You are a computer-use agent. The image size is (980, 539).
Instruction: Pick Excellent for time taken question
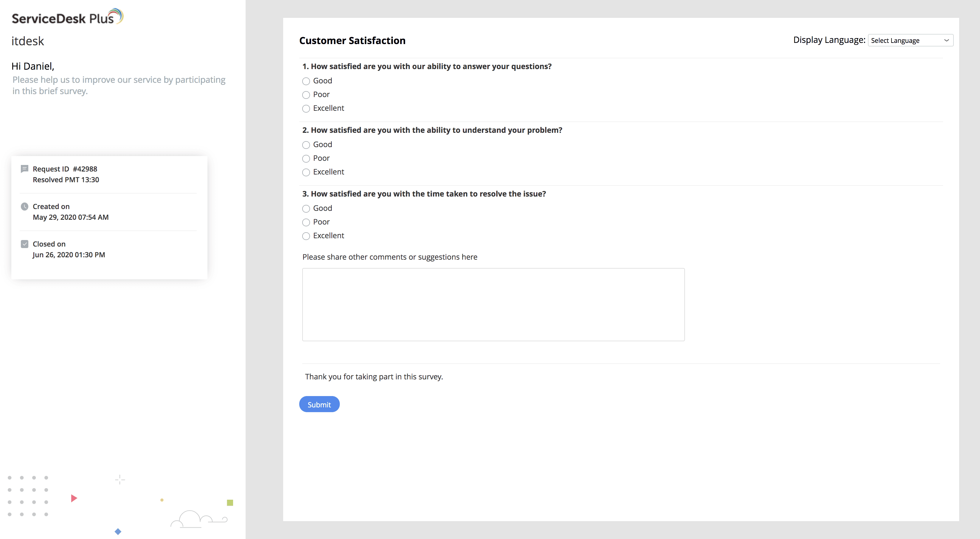coord(306,236)
